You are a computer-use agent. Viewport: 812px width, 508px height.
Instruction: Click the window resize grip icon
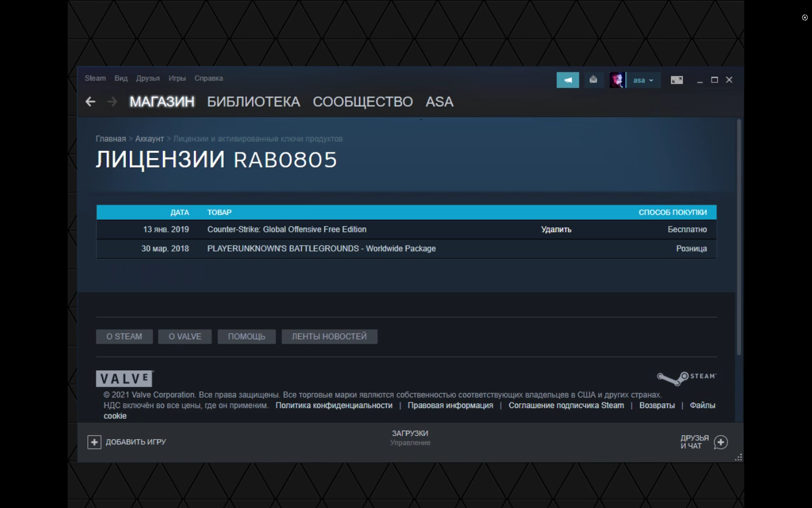click(738, 457)
